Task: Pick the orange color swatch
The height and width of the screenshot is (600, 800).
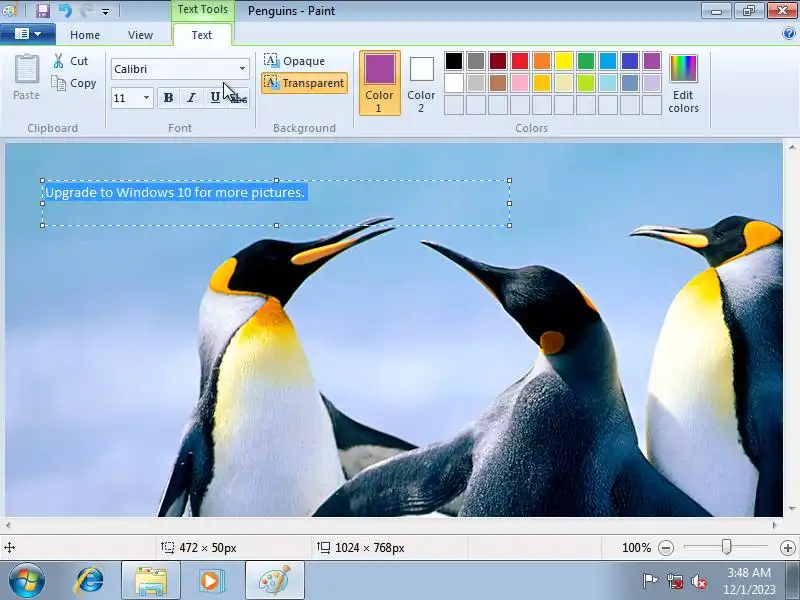Action: [542, 61]
